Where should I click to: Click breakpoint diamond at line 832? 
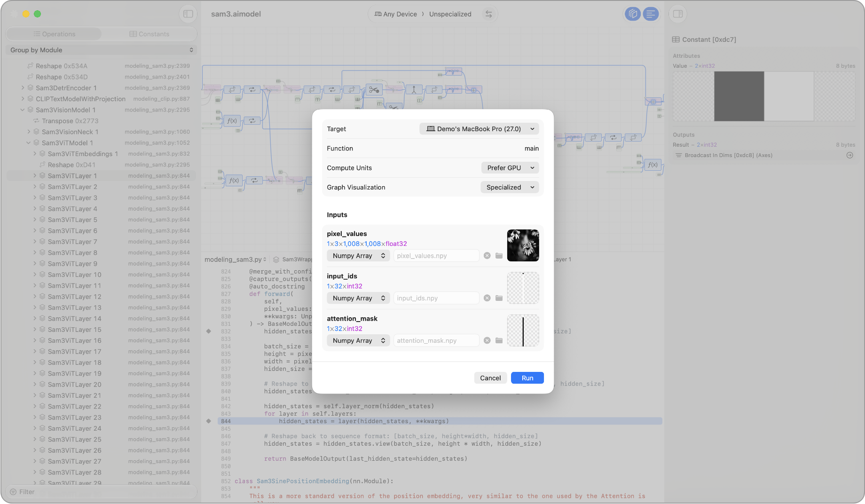[208, 331]
